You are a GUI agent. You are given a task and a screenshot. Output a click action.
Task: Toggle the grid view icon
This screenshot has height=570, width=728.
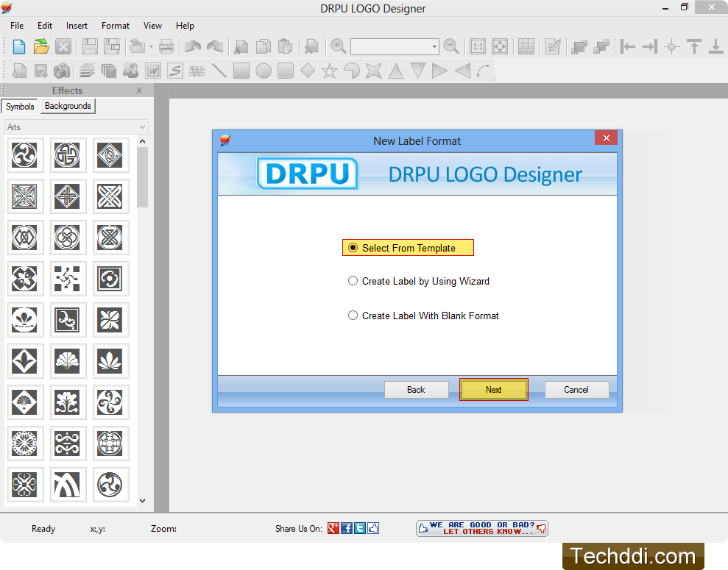click(526, 46)
